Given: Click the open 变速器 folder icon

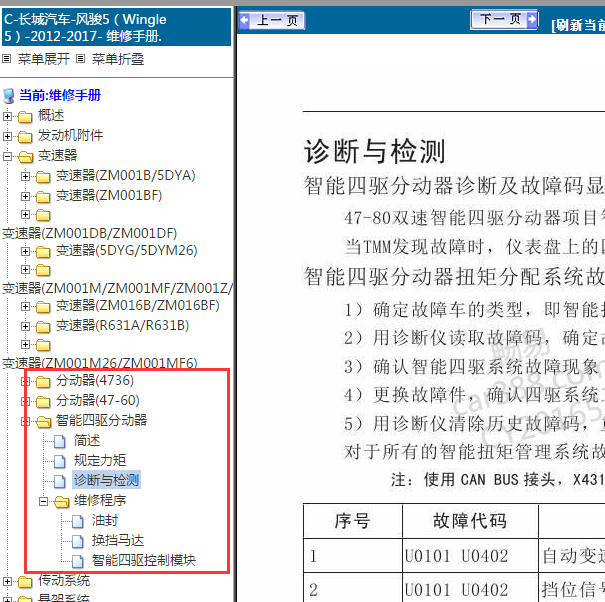Looking at the screenshot, I should point(25,157).
